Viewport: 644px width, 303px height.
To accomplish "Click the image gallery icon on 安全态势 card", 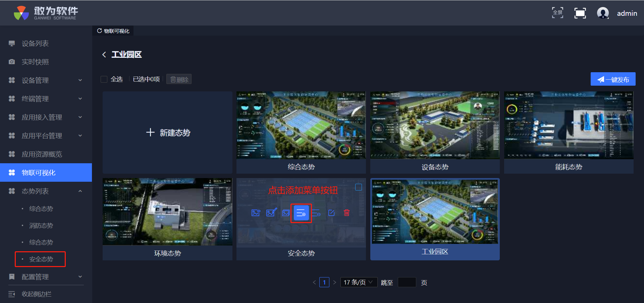I will tap(286, 213).
